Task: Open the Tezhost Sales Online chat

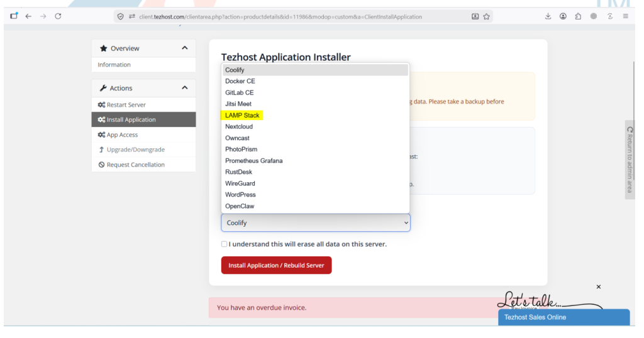Action: (564, 317)
